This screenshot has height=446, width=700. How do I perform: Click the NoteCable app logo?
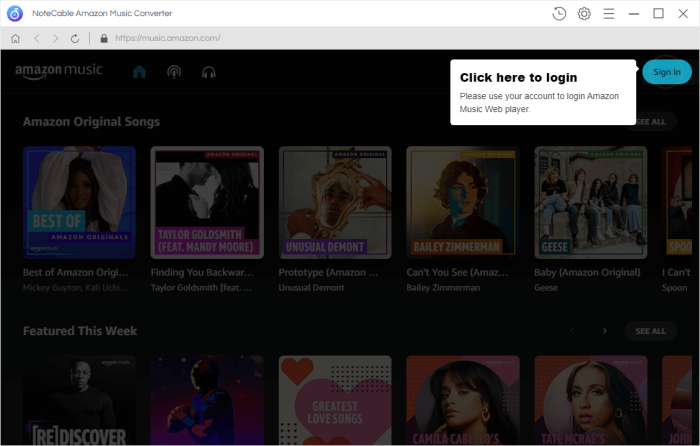[x=15, y=13]
